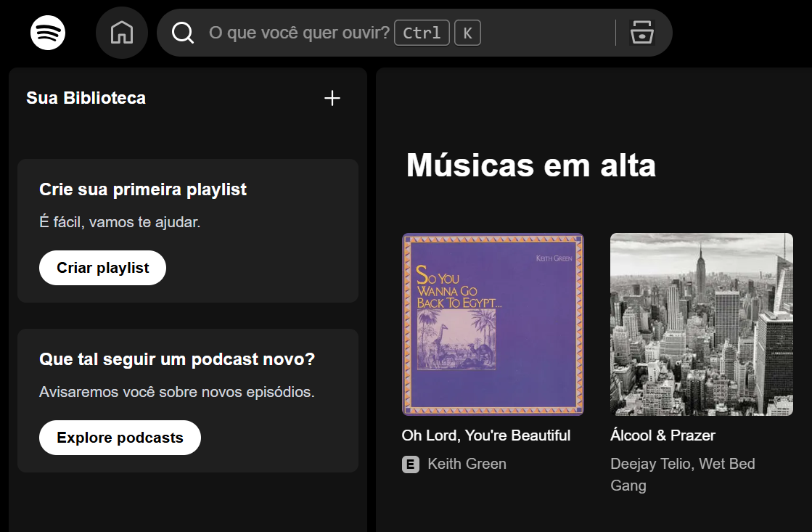Click the K shortcut key hint
The width and height of the screenshot is (812, 532).
467,33
